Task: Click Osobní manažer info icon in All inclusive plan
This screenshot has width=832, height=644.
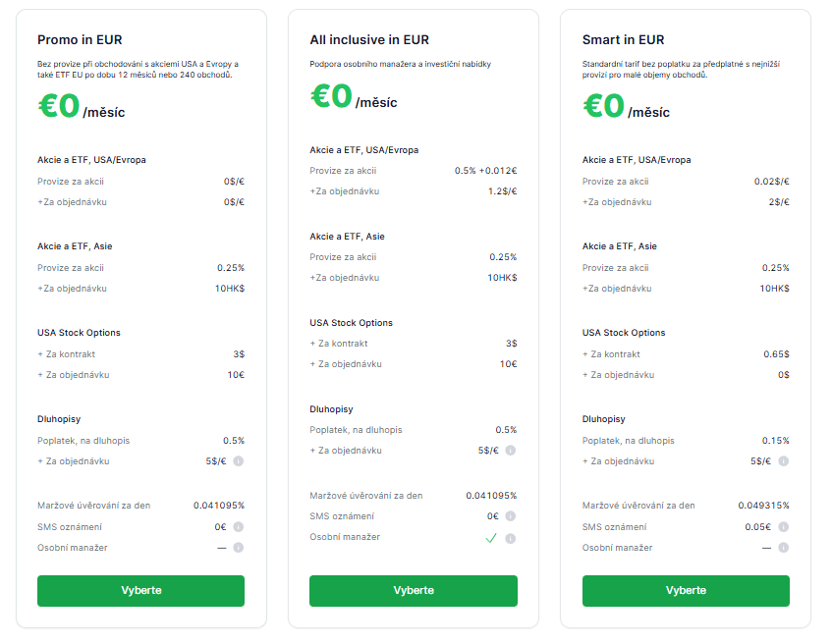Action: [x=511, y=538]
